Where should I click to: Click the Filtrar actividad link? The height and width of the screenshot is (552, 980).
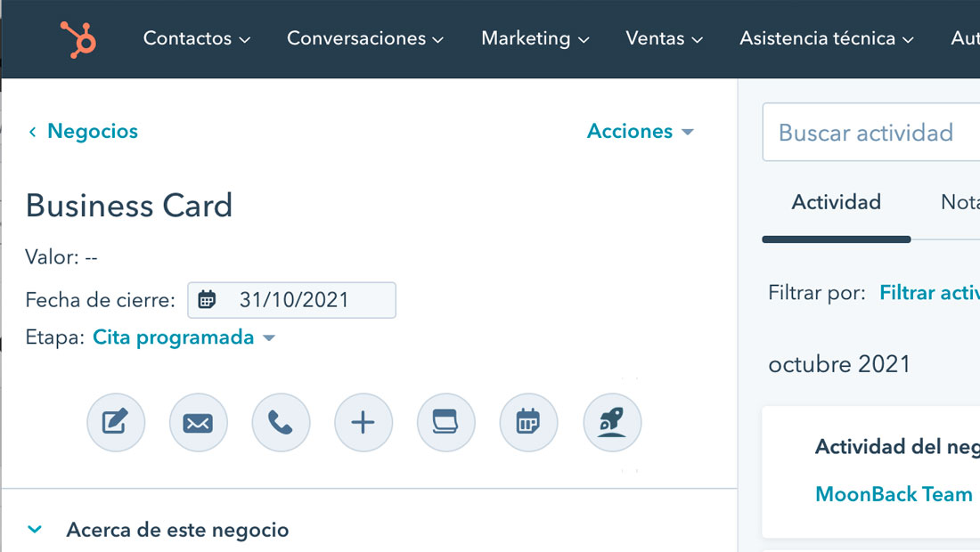point(929,292)
